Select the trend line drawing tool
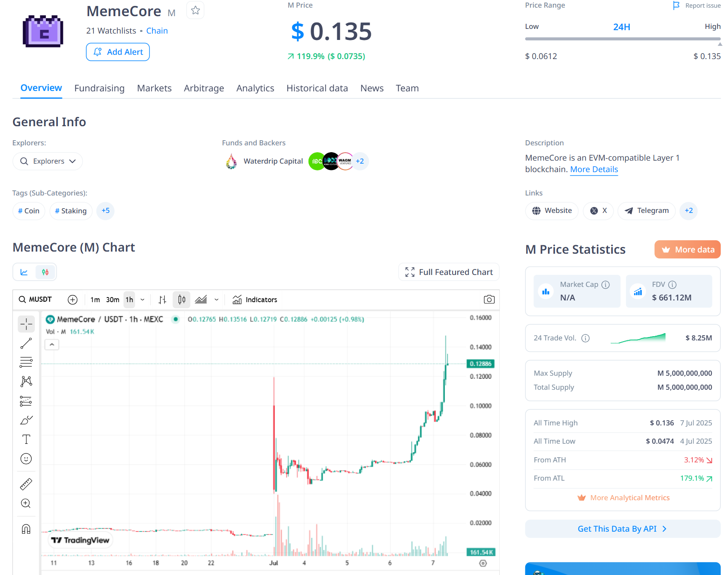Viewport: 728px width, 575px height. pyautogui.click(x=26, y=343)
